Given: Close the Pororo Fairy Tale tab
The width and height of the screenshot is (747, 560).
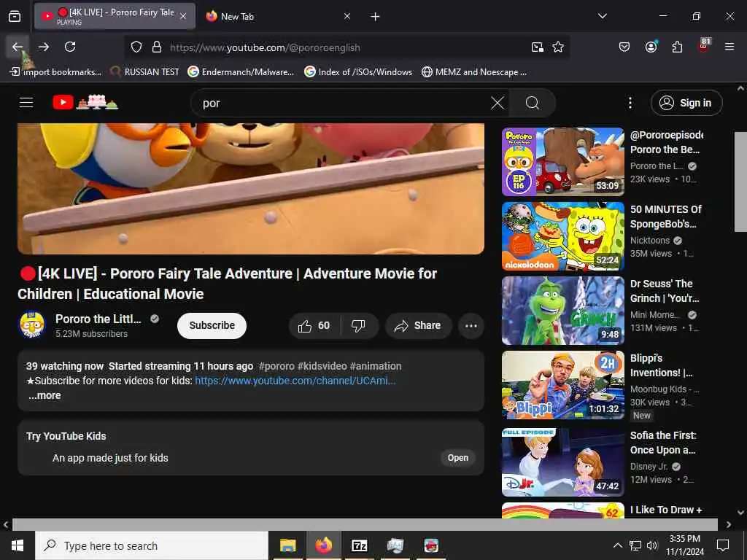Looking at the screenshot, I should (x=183, y=16).
